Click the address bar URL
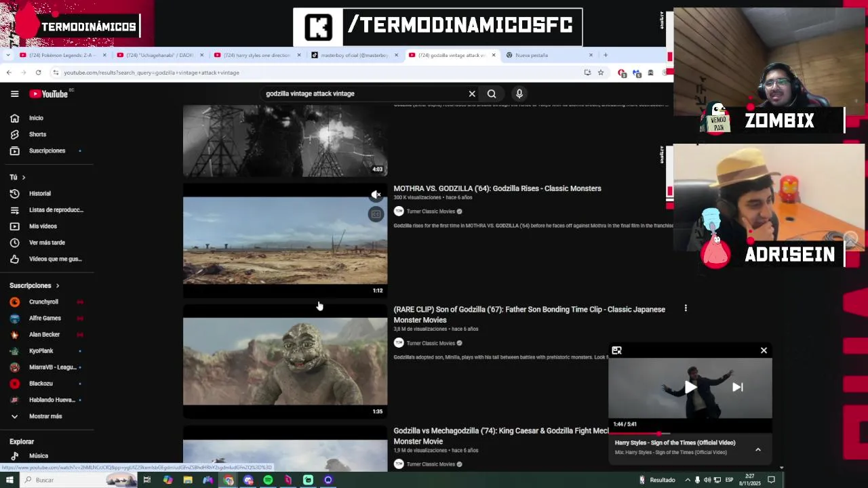Screen dimensions: 868x488 pos(151,73)
